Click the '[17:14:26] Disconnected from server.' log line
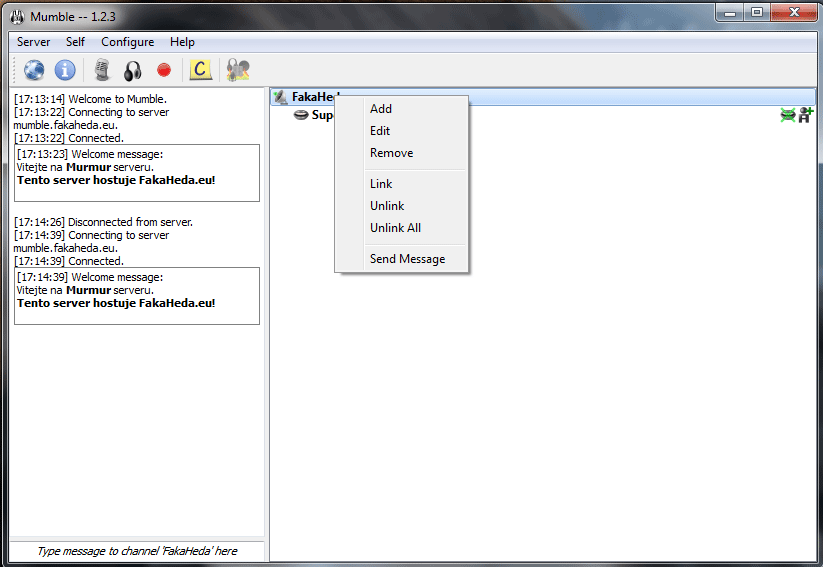Viewport: 823px width, 567px height. (x=103, y=222)
